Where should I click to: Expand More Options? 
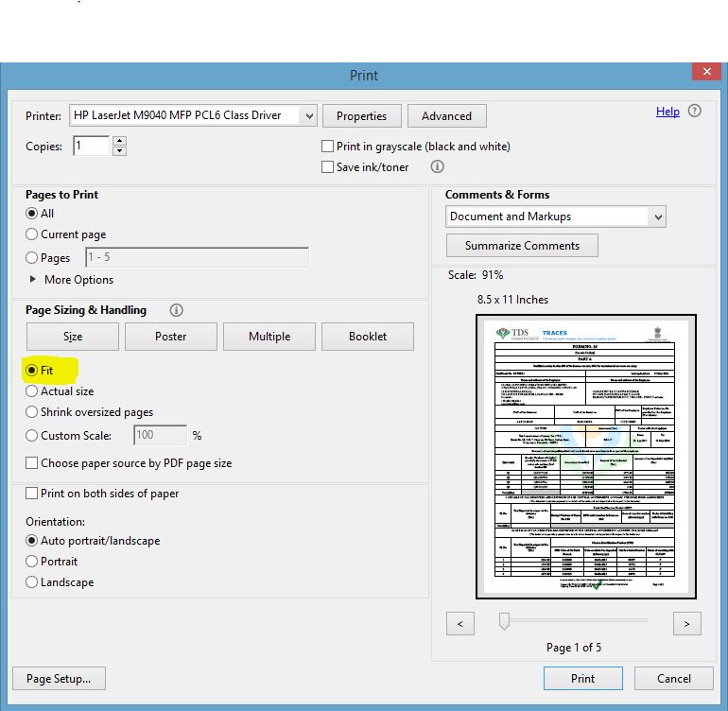(72, 280)
